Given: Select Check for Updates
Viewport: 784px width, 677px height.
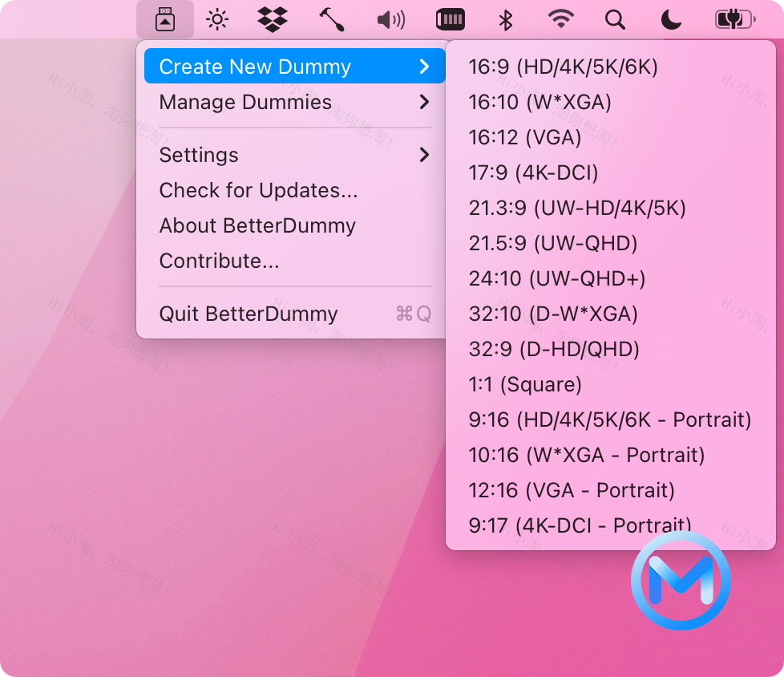Looking at the screenshot, I should [258, 191].
